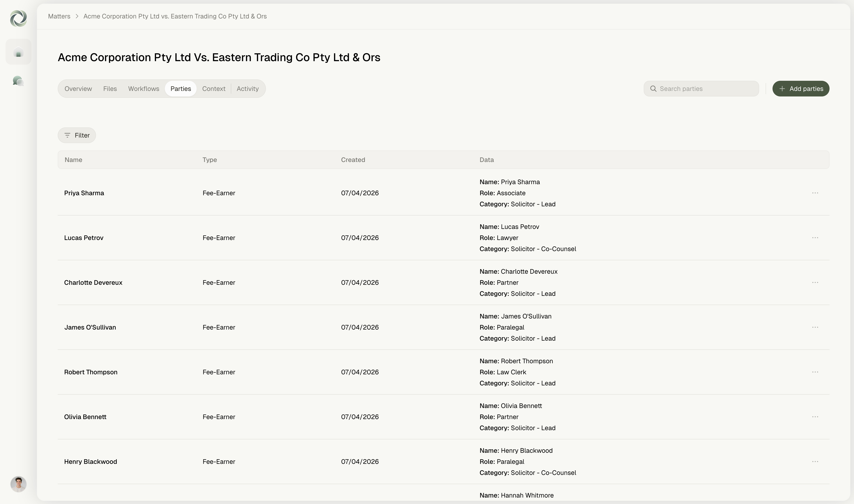
Task: Click the Name column header
Action: [73, 160]
